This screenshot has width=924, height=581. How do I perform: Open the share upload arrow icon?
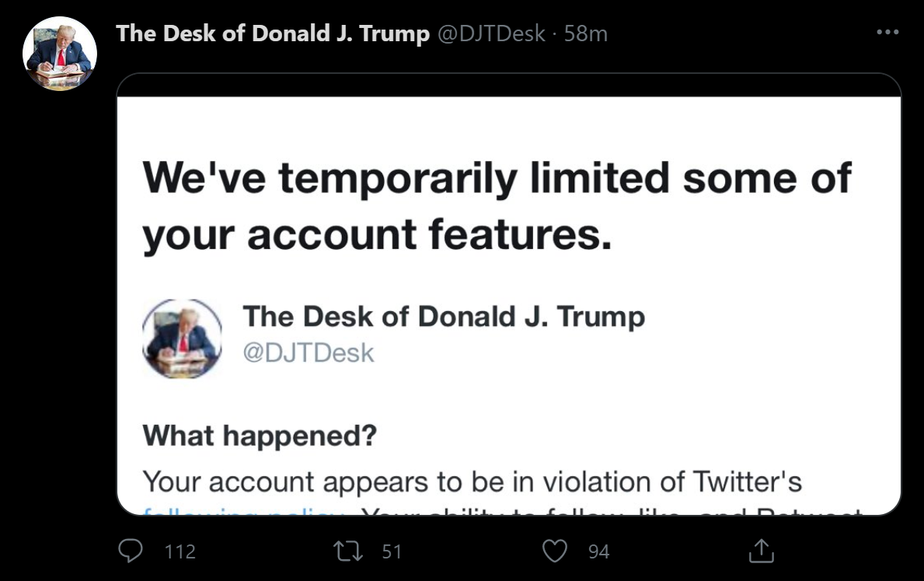762,551
